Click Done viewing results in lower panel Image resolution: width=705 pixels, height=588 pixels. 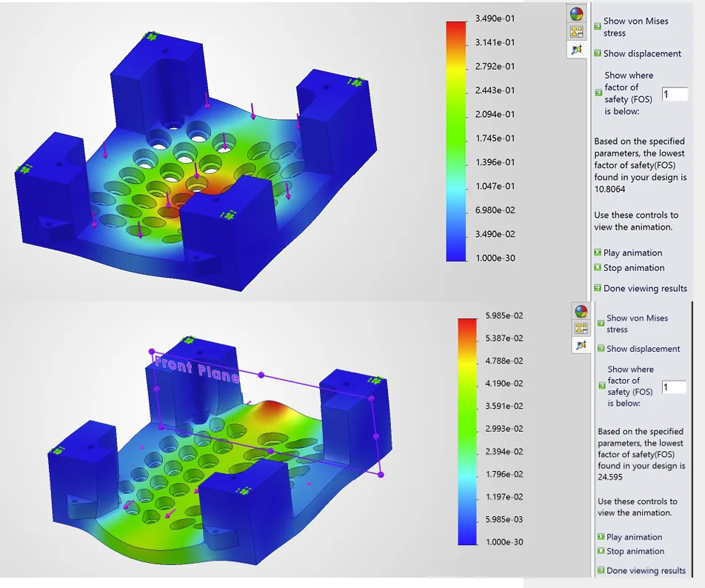tap(641, 570)
